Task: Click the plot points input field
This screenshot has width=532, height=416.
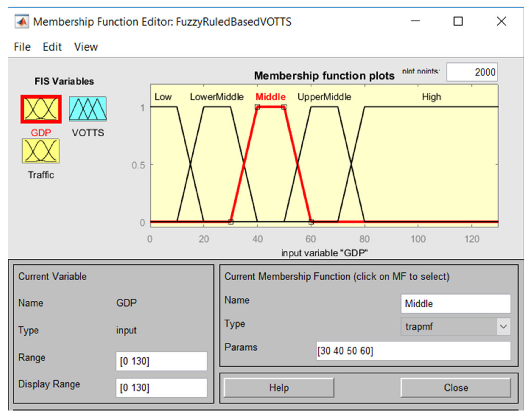Action: pos(472,72)
